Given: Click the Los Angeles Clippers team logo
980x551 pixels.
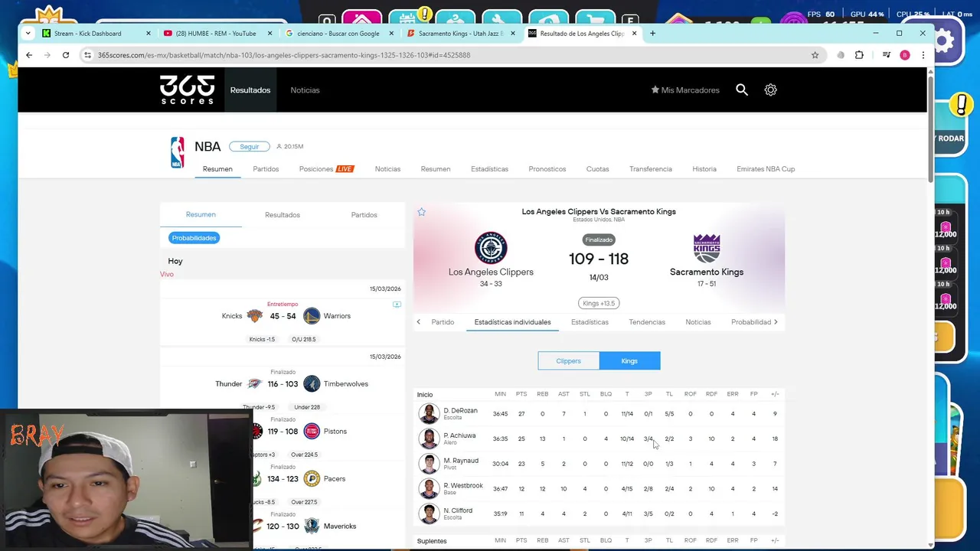Looking at the screenshot, I should [491, 248].
